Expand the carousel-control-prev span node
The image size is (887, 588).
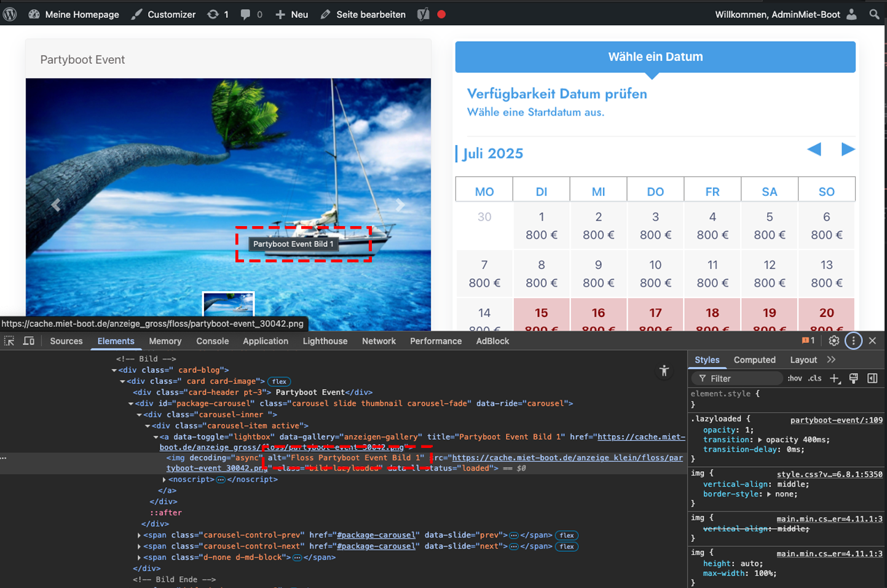139,535
